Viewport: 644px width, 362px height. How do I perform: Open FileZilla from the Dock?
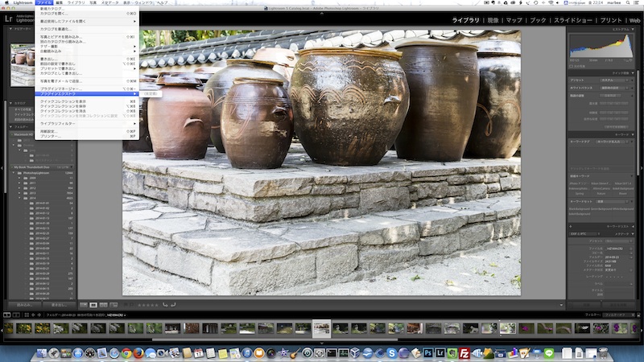464,353
